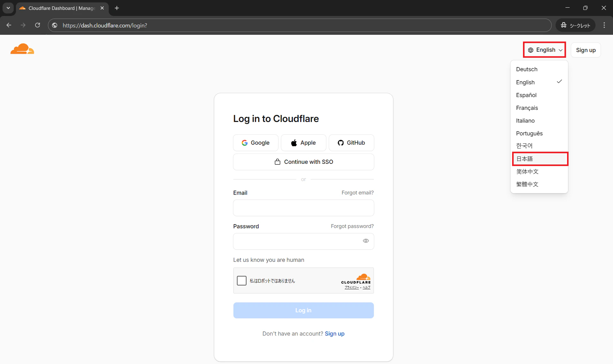613x364 pixels.
Task: Follow the Sign up link below Log in
Action: (x=335, y=334)
